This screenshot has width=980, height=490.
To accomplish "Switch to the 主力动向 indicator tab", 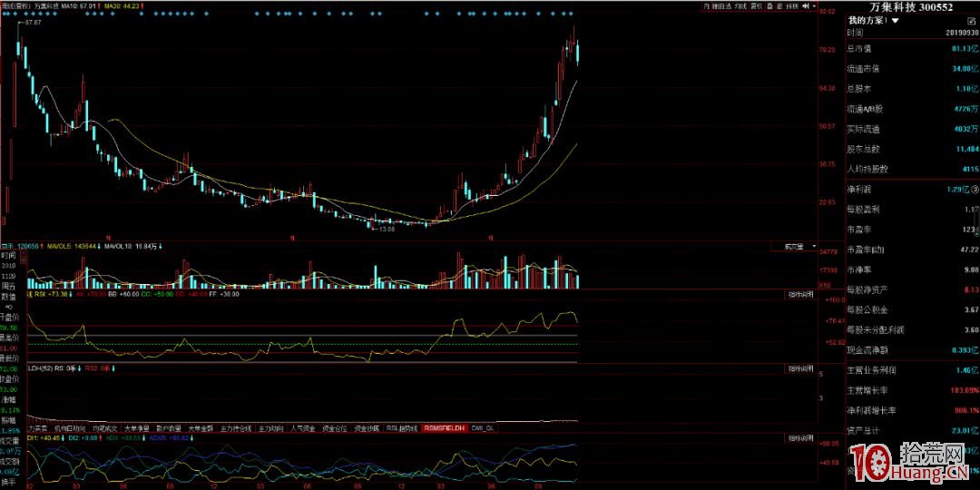I will 272,428.
